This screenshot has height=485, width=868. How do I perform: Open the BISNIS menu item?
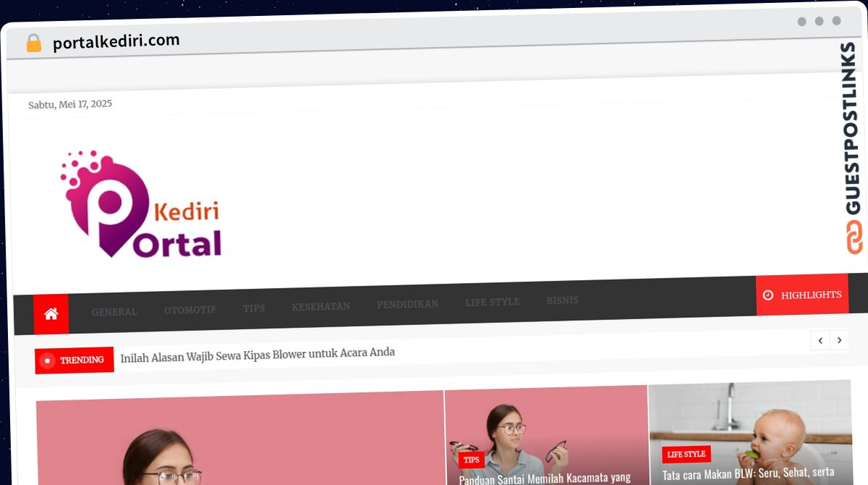[x=563, y=300]
